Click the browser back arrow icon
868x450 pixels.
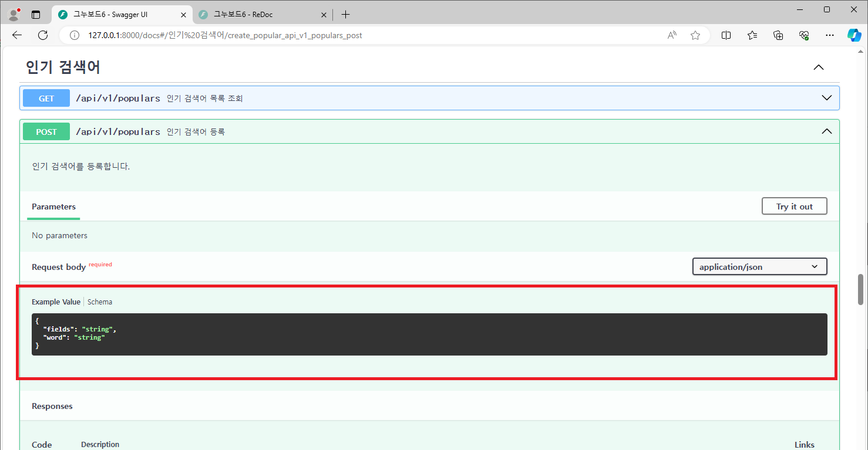pyautogui.click(x=16, y=35)
